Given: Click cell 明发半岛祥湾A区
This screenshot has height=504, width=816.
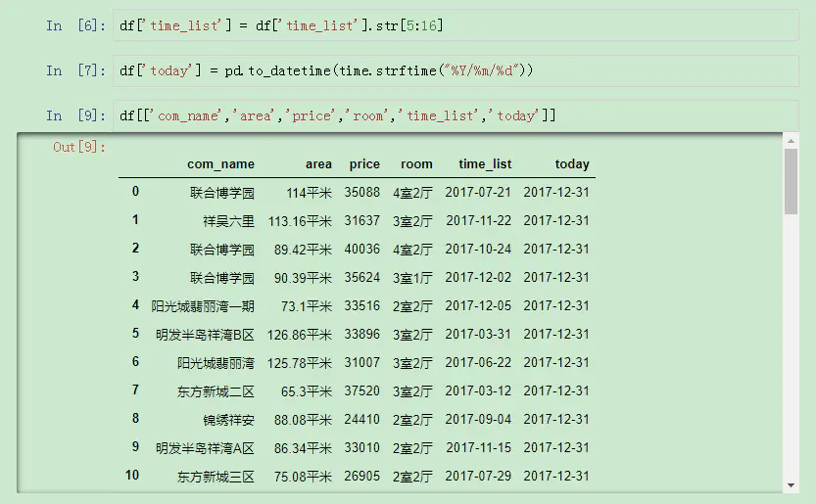Looking at the screenshot, I should [205, 448].
